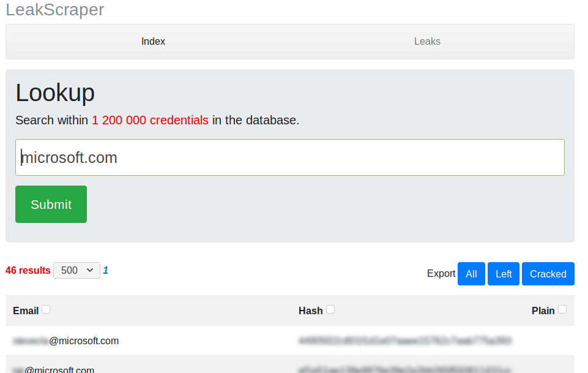Export All results
This screenshot has height=373, width=588.
tap(471, 274)
